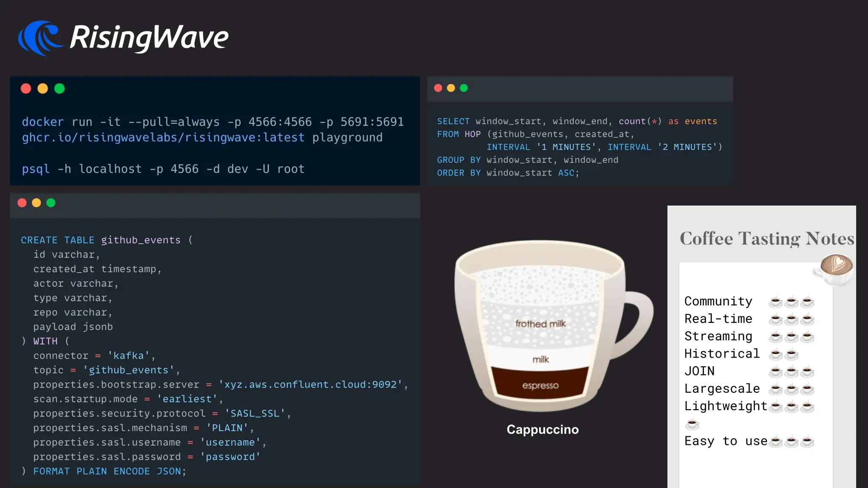Click the green dot on SELECT query window
Viewport: 868px width, 488px height.
pos(464,88)
